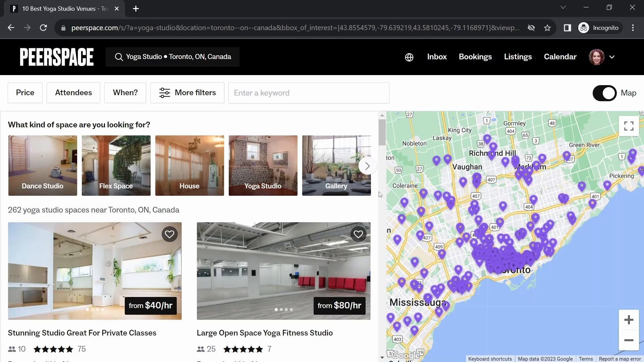This screenshot has width=644, height=362.
Task: Reload the page
Action: point(43,28)
